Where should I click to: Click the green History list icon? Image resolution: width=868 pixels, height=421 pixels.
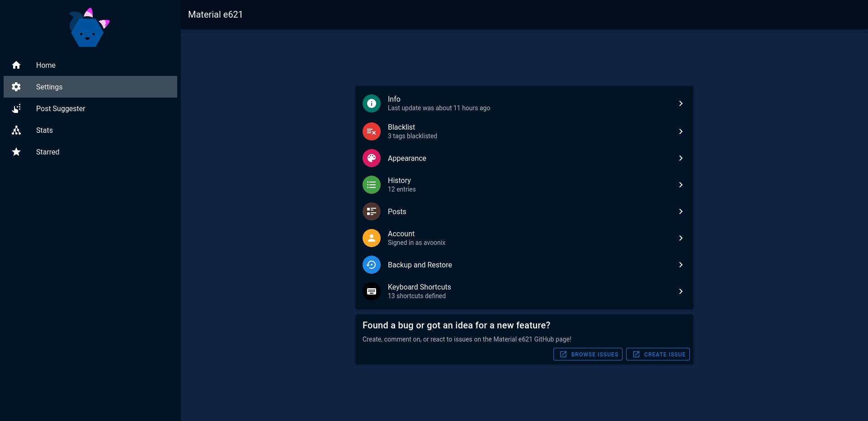coord(372,185)
